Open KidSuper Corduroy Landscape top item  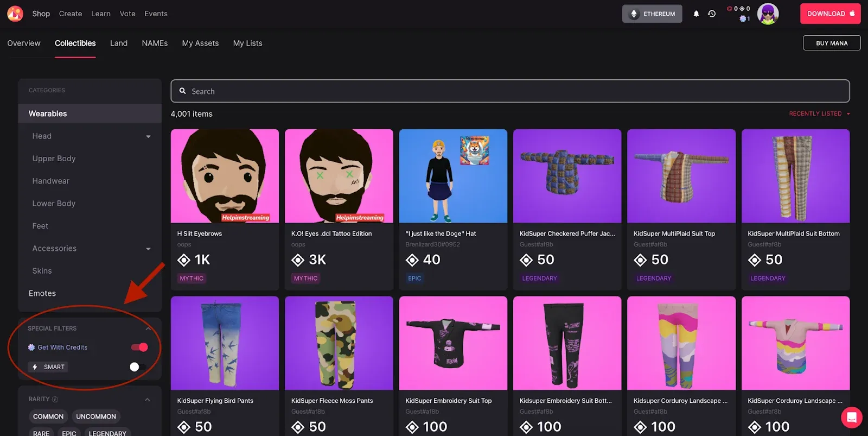pyautogui.click(x=796, y=366)
